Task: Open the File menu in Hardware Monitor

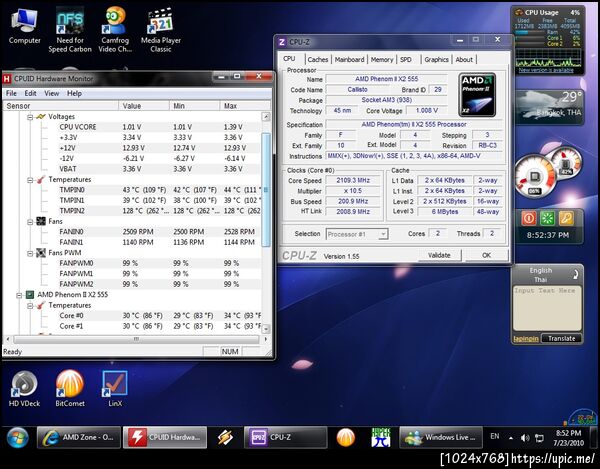Action: coord(11,93)
